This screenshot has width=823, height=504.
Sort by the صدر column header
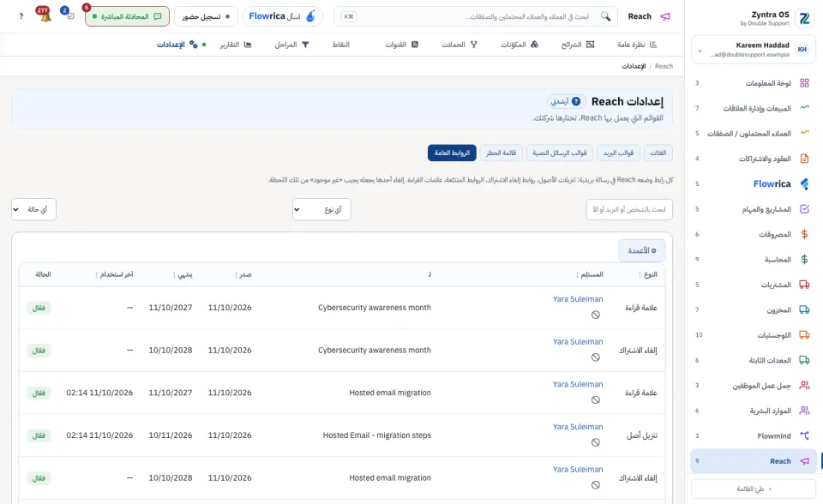click(243, 274)
